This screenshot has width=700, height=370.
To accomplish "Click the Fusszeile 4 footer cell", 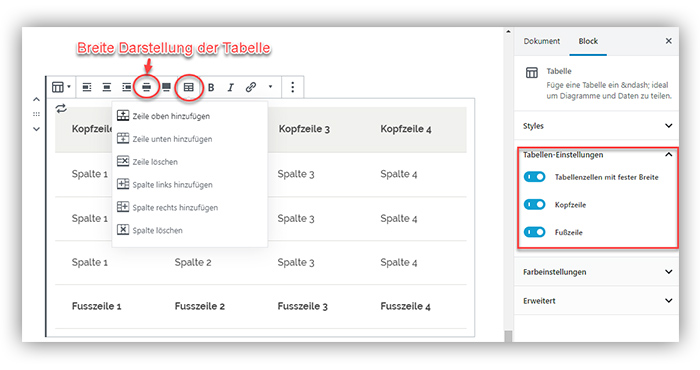I will click(x=405, y=306).
